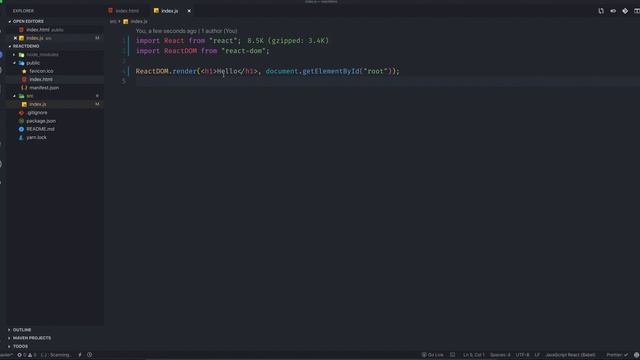This screenshot has width=640, height=360.
Task: Place cursor on the ReactDOM.render code line
Action: [x=267, y=71]
